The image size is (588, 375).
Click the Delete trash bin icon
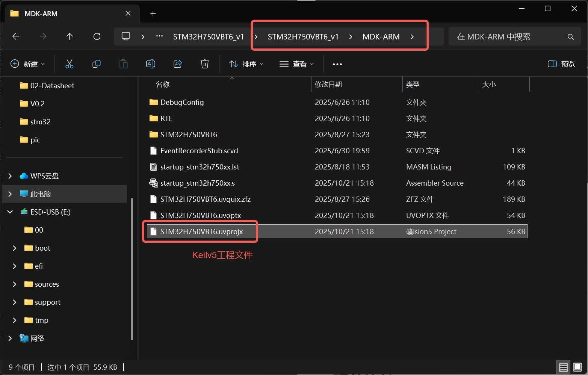205,64
